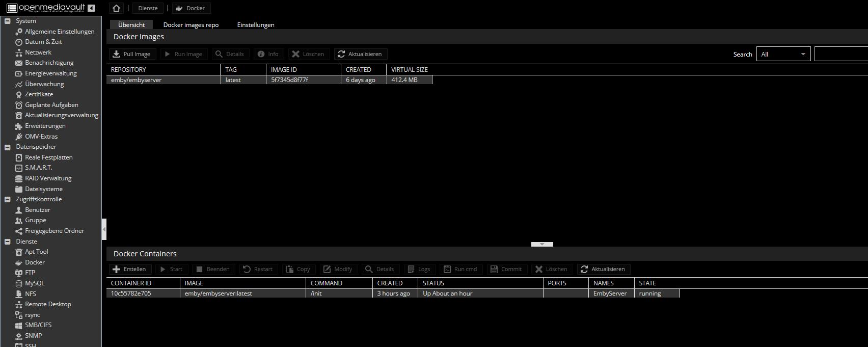The image size is (868, 347).
Task: Refresh Docker Images with Aktualisieren
Action: (360, 54)
